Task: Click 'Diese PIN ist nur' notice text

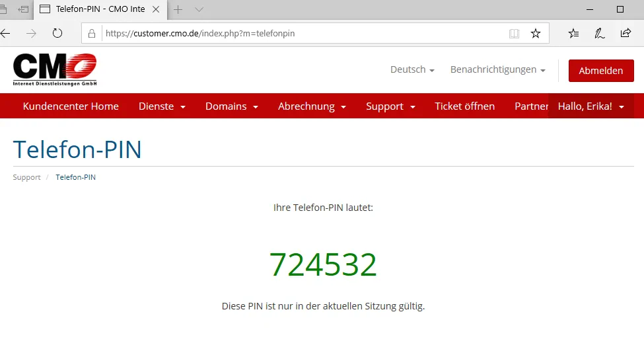Action: point(323,306)
